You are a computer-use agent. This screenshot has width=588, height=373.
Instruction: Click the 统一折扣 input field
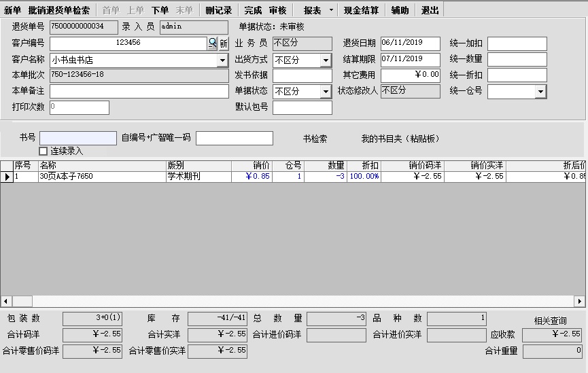point(517,75)
